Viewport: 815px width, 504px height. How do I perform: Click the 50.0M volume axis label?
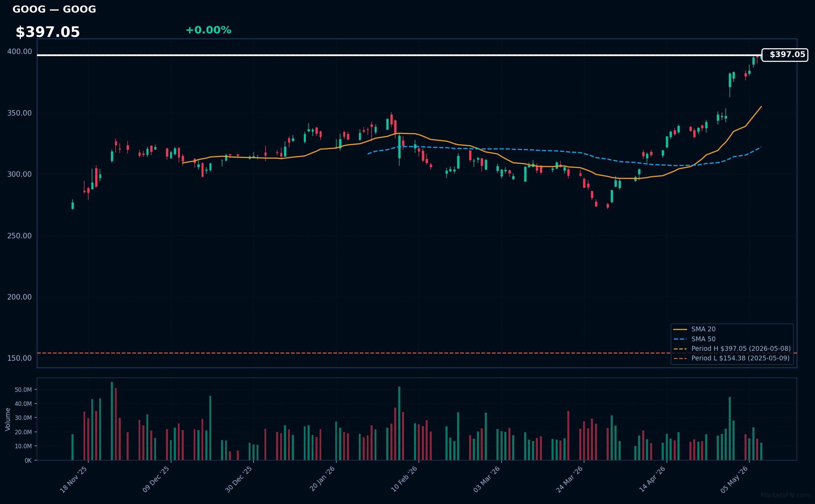coord(23,390)
